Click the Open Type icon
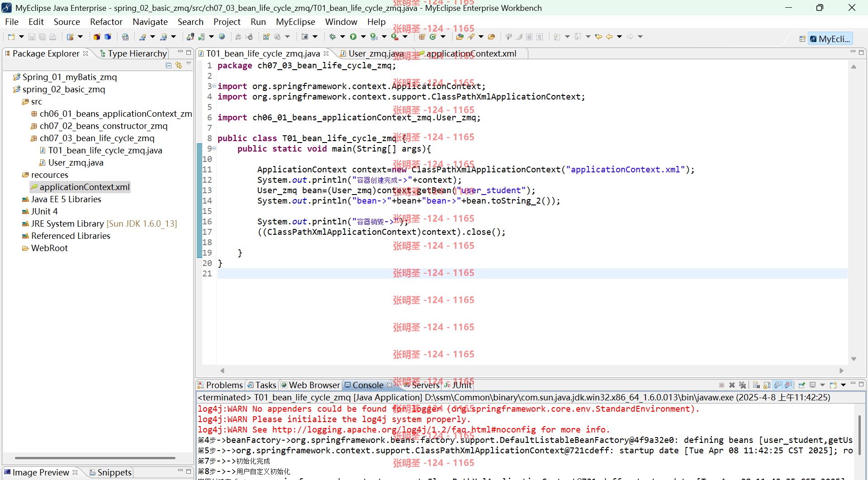This screenshot has height=480, width=868. (x=460, y=37)
